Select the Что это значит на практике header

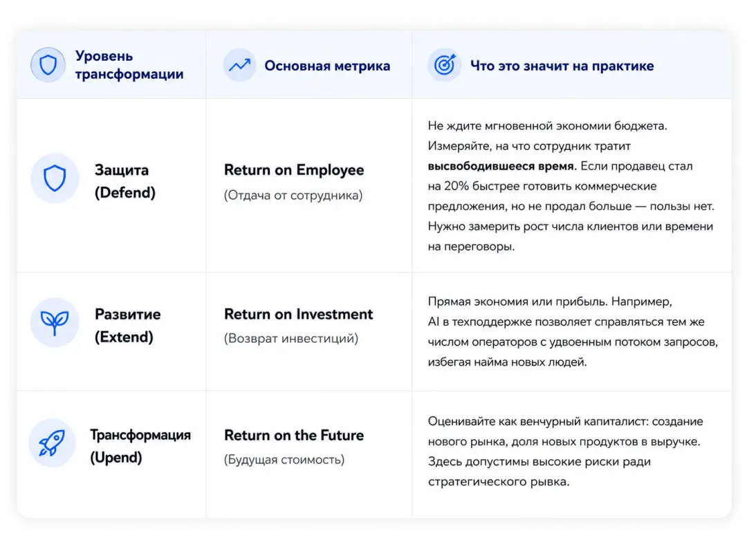coord(562,66)
